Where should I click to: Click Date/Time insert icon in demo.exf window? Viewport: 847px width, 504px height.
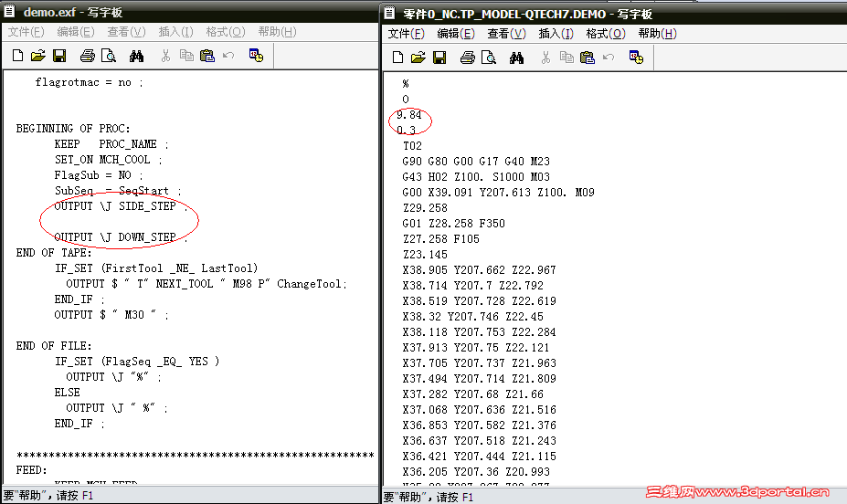256,56
